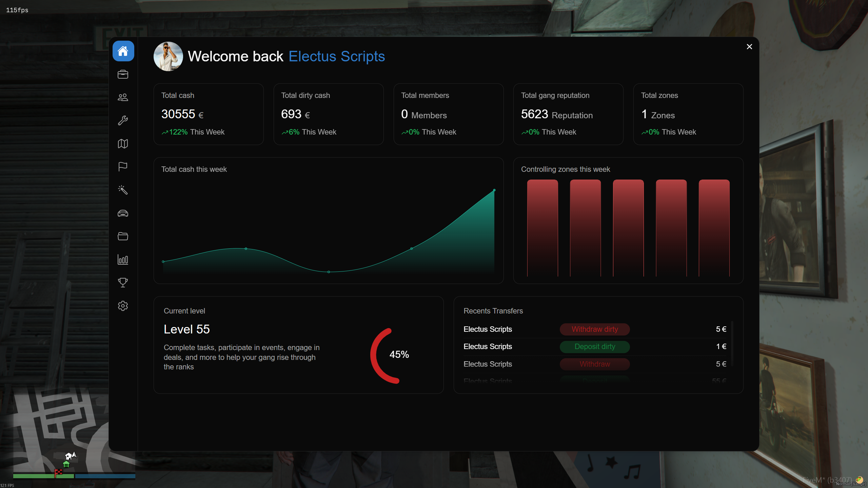This screenshot has width=868, height=488.
Task: Open the vehicle garage section
Action: [123, 213]
